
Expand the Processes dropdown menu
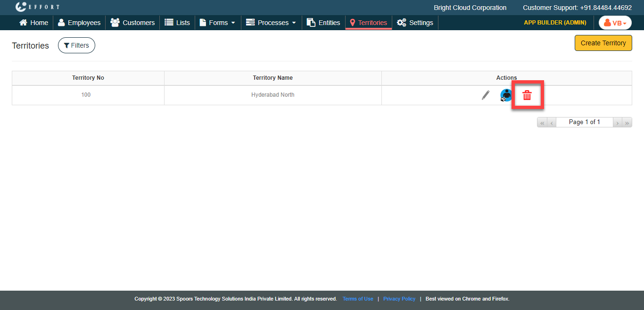click(x=271, y=23)
